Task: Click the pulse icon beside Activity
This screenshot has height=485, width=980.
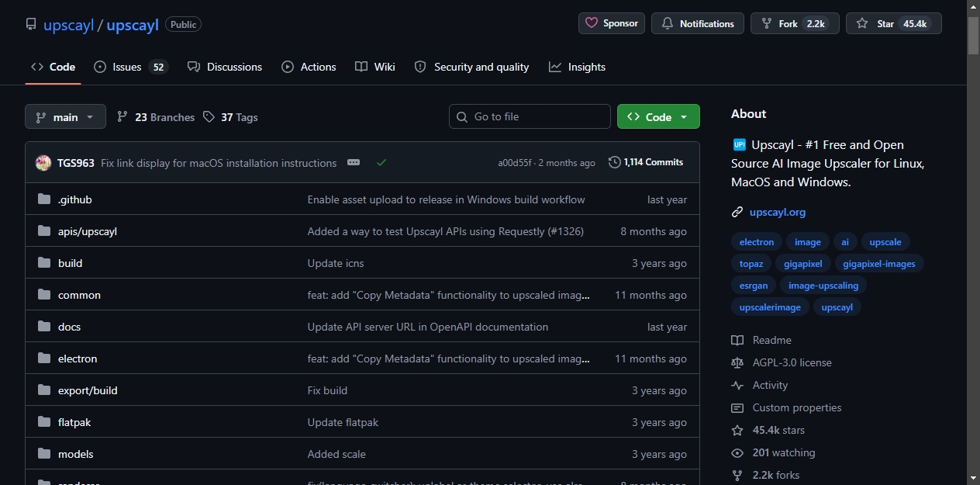Action: click(x=737, y=385)
